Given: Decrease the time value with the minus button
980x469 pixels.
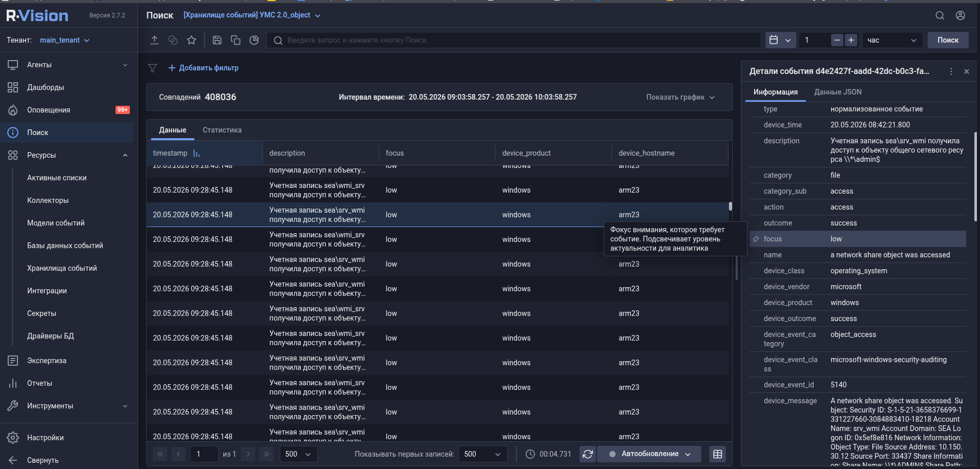Looking at the screenshot, I should 837,40.
